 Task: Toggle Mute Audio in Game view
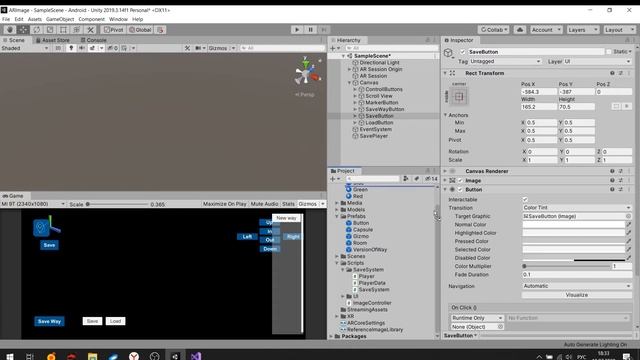(x=264, y=204)
